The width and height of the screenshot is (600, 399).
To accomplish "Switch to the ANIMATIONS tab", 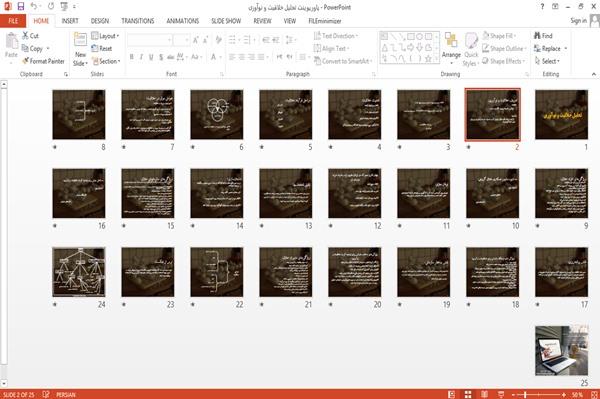I will [183, 21].
